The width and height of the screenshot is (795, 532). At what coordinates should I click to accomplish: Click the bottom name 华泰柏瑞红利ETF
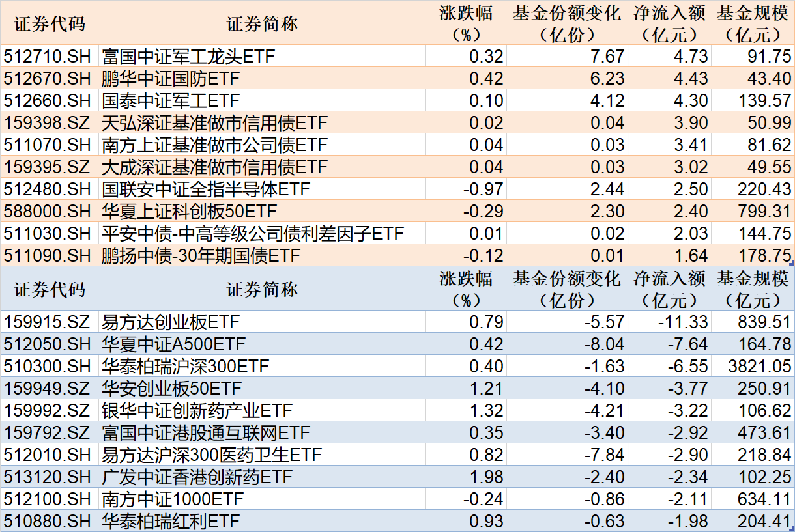156,520
